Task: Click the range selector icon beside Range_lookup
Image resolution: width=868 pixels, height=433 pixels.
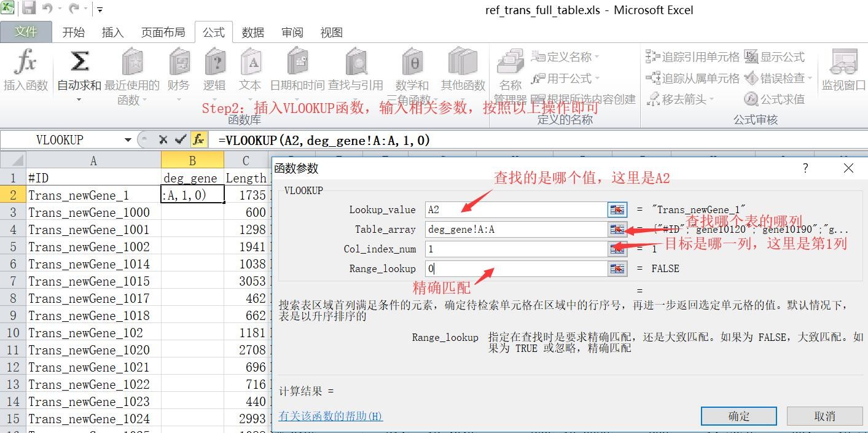Action: (x=617, y=269)
